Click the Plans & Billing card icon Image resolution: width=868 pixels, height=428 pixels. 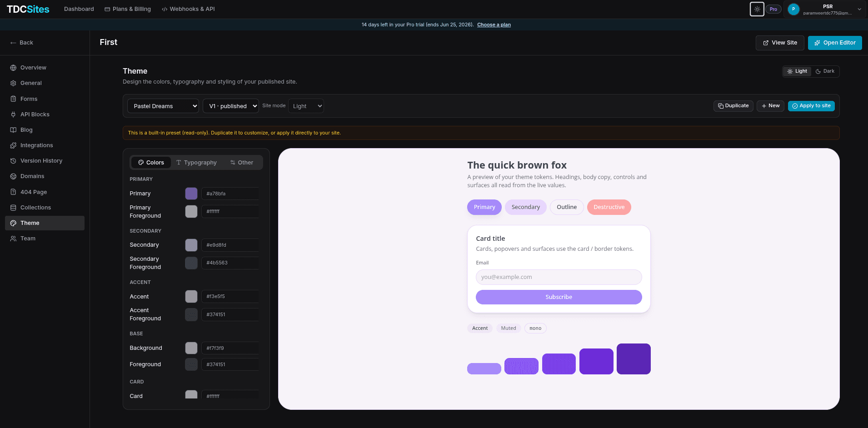tap(107, 9)
